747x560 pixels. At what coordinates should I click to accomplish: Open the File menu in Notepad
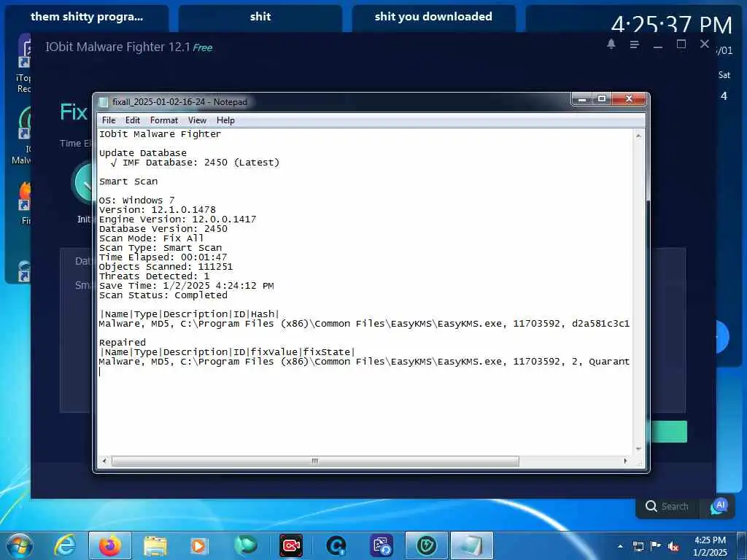tap(109, 120)
